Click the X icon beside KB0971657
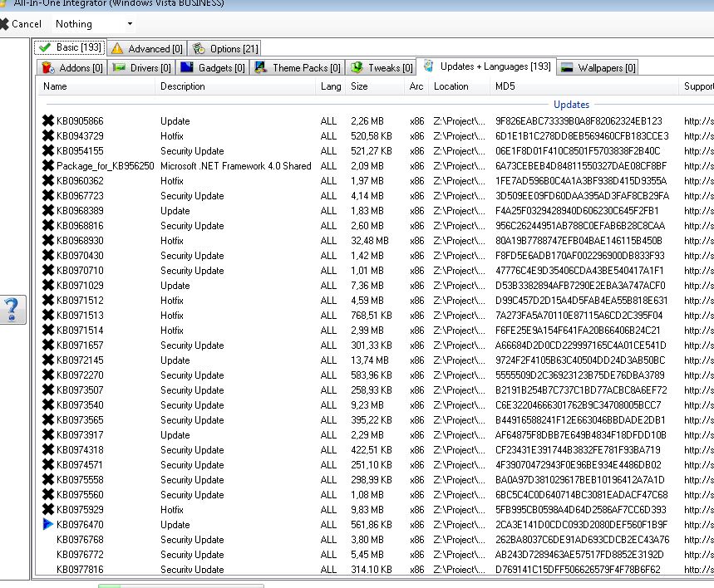The width and height of the screenshot is (714, 588). pyautogui.click(x=48, y=345)
